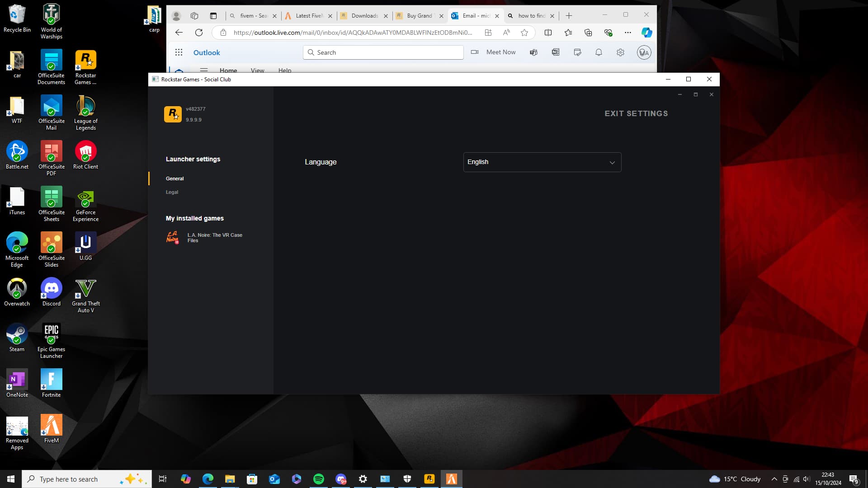Open Spotify from the taskbar
The height and width of the screenshot is (488, 868).
pyautogui.click(x=319, y=479)
